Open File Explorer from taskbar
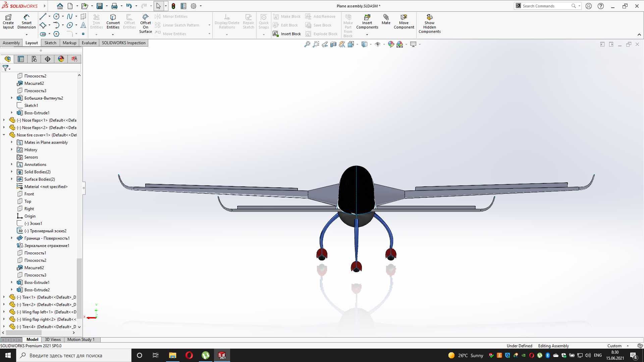 click(172, 355)
